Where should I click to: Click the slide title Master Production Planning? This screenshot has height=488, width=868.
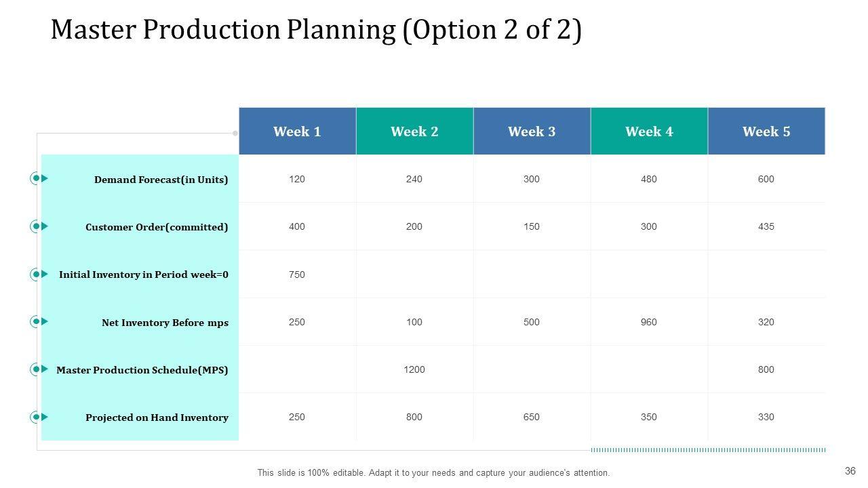(316, 30)
